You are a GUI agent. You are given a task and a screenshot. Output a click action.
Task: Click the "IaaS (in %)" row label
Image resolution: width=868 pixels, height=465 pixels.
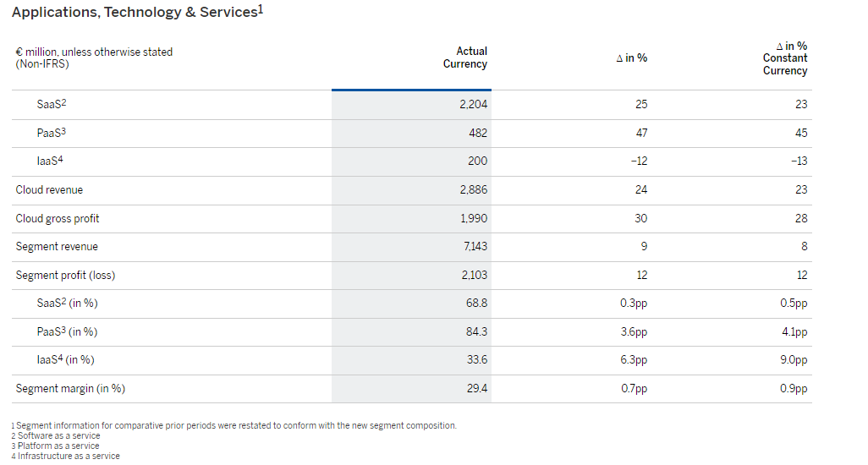click(x=65, y=360)
